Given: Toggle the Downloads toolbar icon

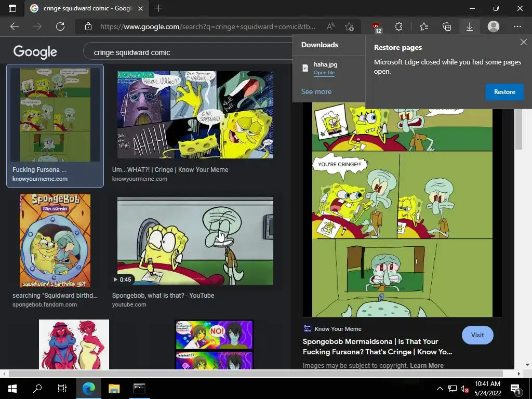Looking at the screenshot, I should (x=470, y=26).
